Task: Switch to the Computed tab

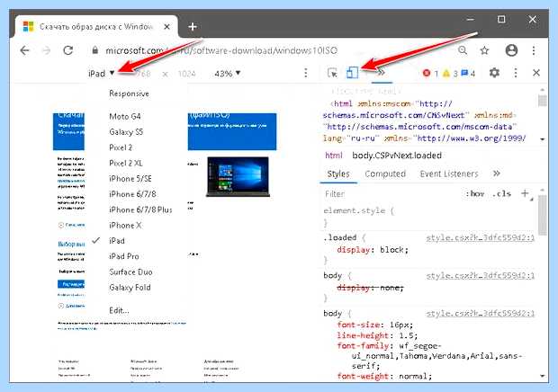Action: (x=385, y=174)
